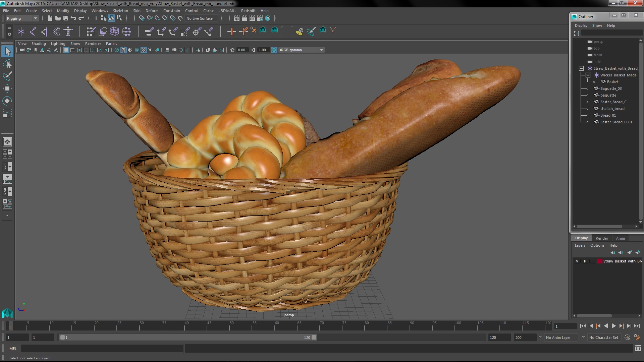Open the Deform menu

click(152, 11)
